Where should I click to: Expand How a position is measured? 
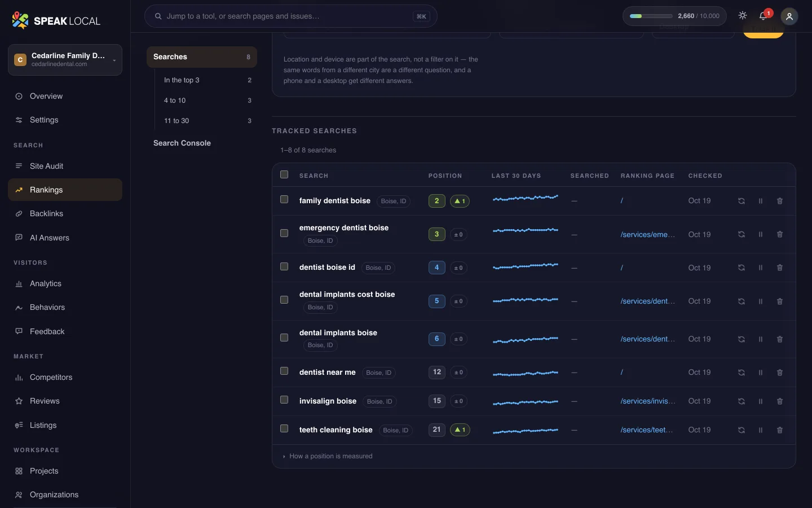[328, 456]
